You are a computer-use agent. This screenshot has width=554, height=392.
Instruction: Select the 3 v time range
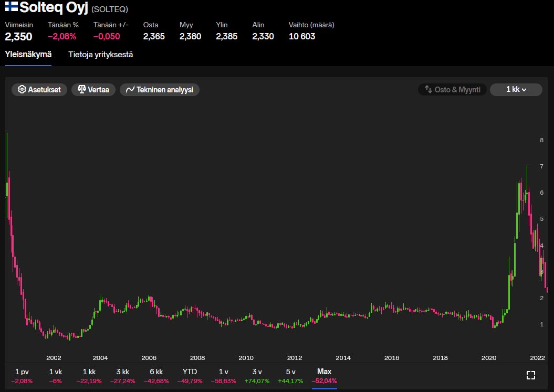[257, 376]
